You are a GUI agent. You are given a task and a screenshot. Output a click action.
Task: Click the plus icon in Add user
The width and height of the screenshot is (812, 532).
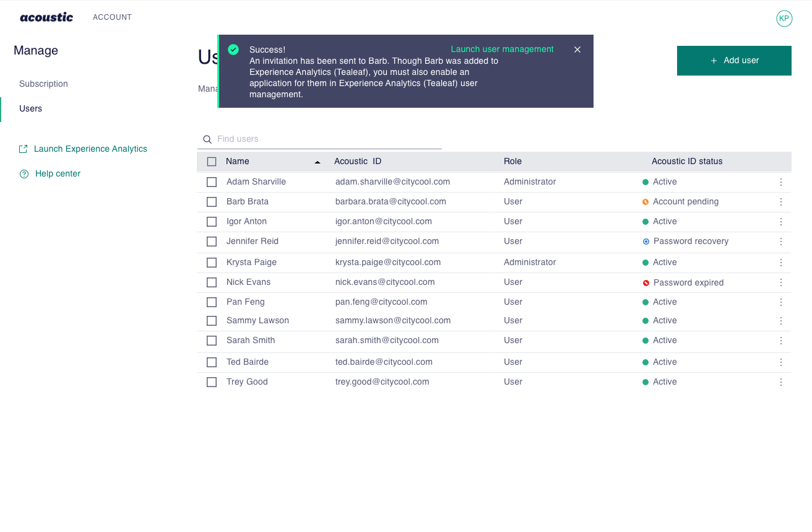pos(714,61)
